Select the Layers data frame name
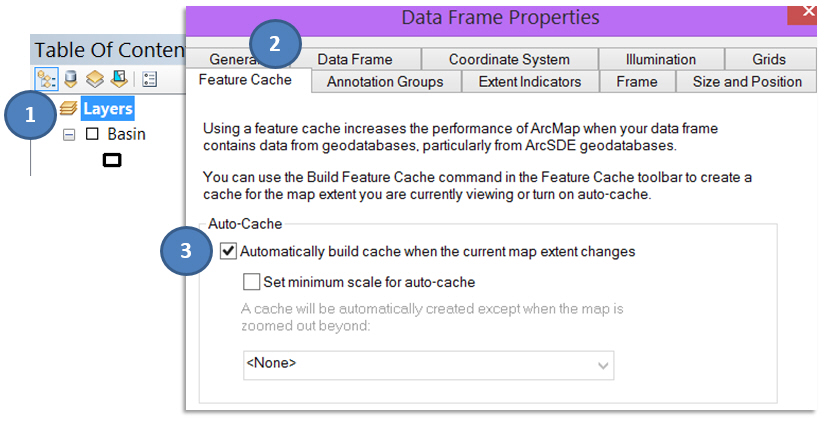Screen dimensions: 838x421 [x=108, y=108]
